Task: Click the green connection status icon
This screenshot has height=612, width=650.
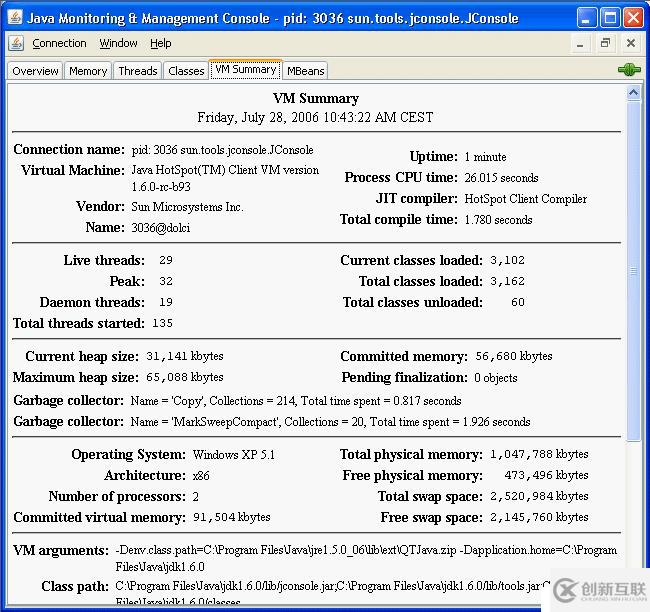Action: click(x=629, y=69)
